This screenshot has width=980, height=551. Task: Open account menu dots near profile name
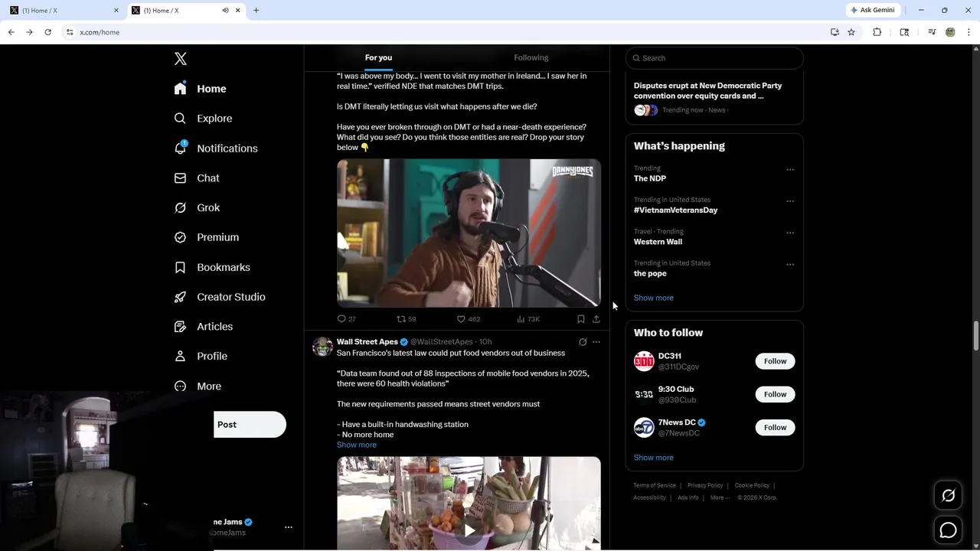coord(289,527)
